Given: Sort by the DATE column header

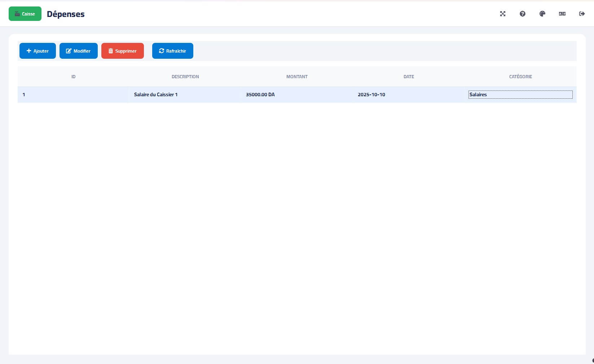Looking at the screenshot, I should (x=409, y=77).
